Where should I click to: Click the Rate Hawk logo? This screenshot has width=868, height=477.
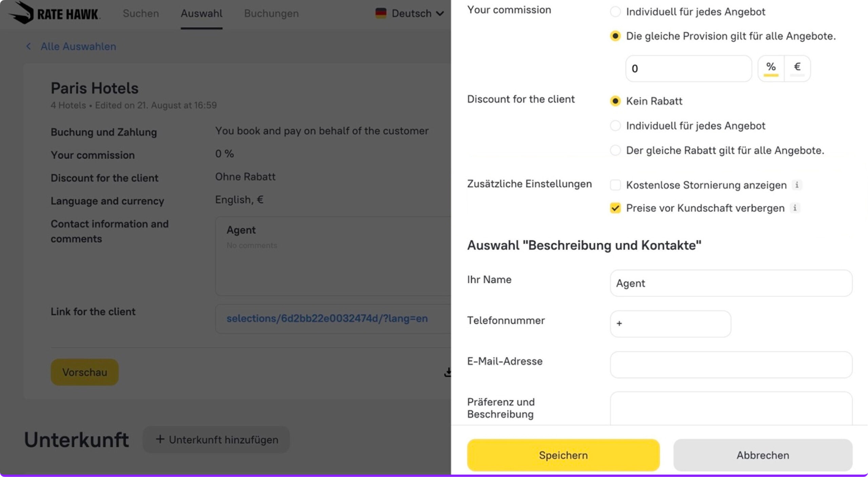tap(54, 13)
